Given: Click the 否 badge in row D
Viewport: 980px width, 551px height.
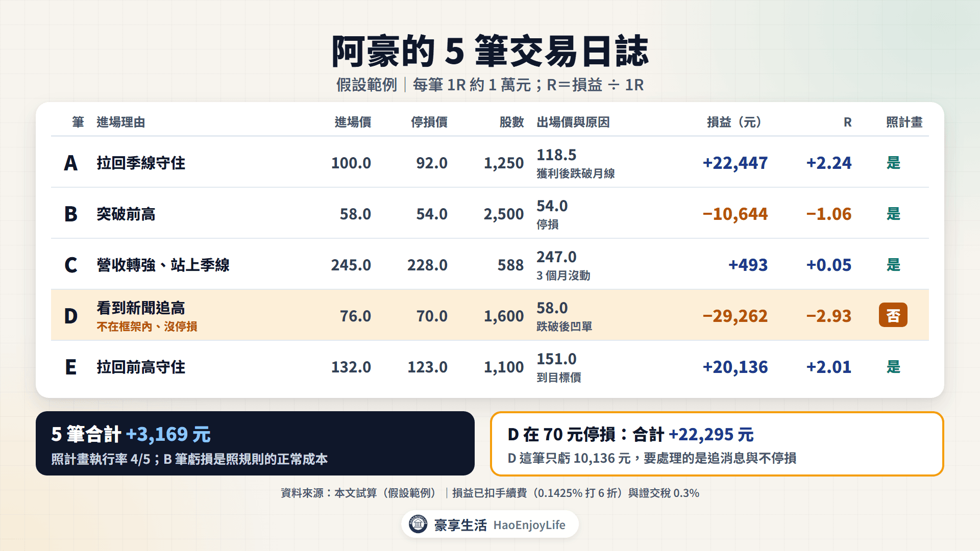Looking at the screenshot, I should [893, 315].
